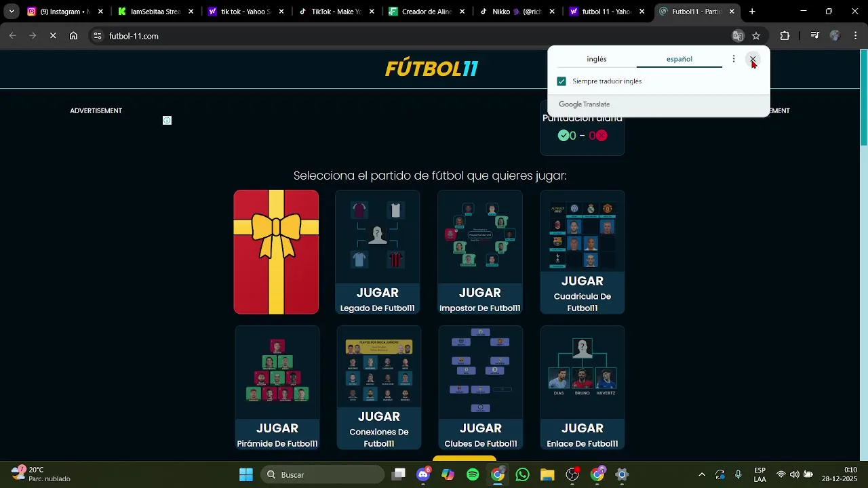Switch to the 'TikTok - Make Yo' tab
This screenshot has height=488, width=868.
click(336, 12)
